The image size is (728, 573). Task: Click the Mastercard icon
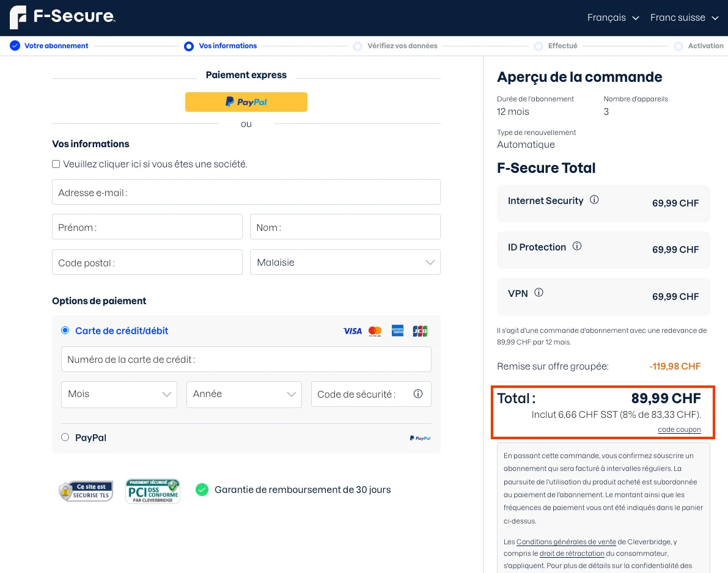[375, 330]
